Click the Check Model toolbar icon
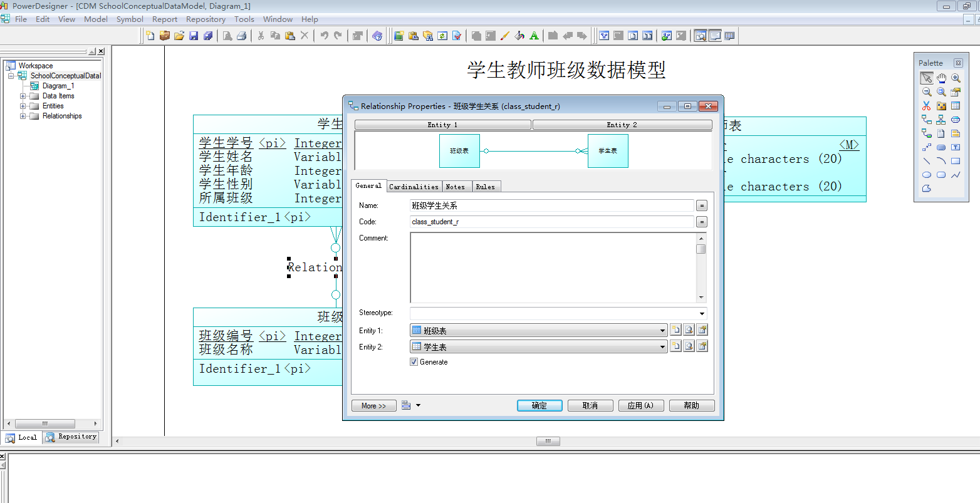The width and height of the screenshot is (980, 503). [457, 36]
